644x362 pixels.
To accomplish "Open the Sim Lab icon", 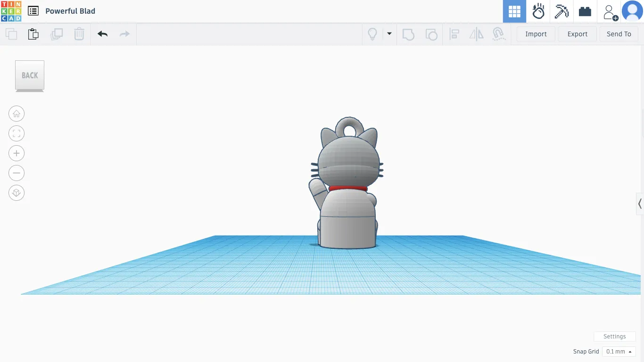I will point(538,11).
